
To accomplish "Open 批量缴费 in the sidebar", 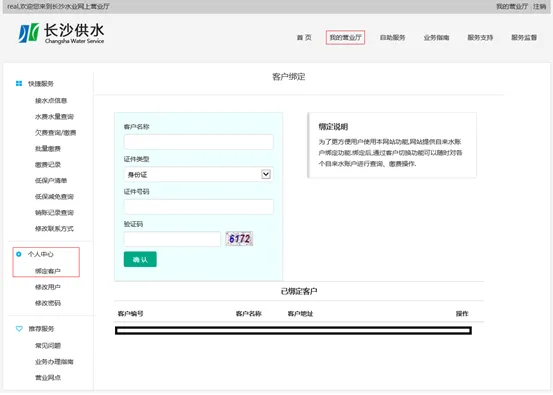I will point(48,148).
